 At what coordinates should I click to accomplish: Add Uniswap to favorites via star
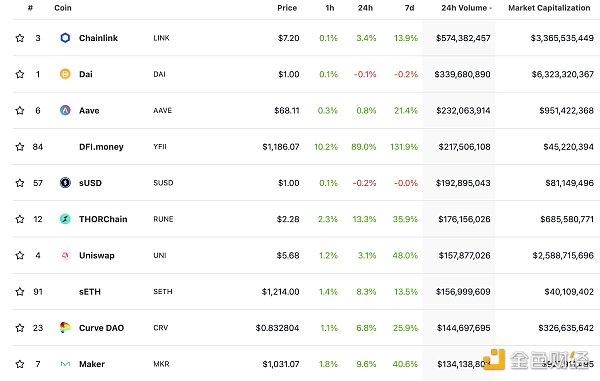coord(20,255)
